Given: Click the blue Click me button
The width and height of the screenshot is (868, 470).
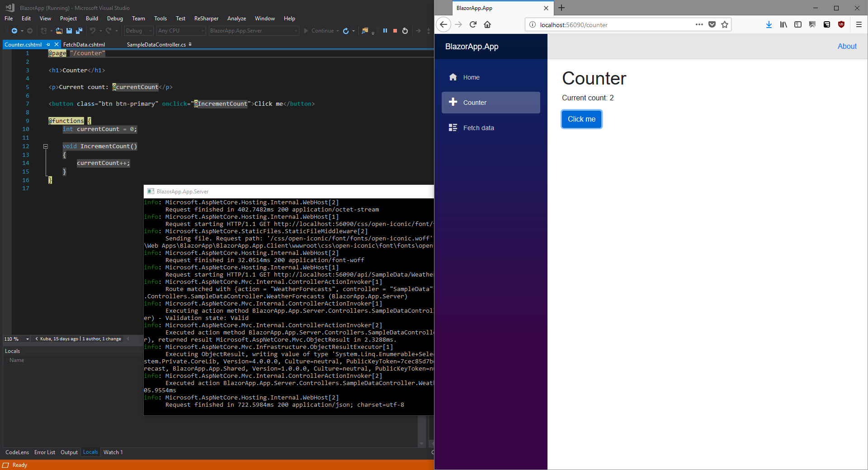Looking at the screenshot, I should click(581, 119).
